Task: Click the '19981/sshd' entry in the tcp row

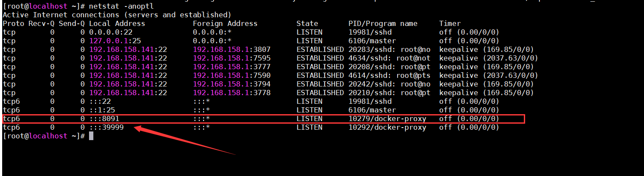Action: [370, 32]
